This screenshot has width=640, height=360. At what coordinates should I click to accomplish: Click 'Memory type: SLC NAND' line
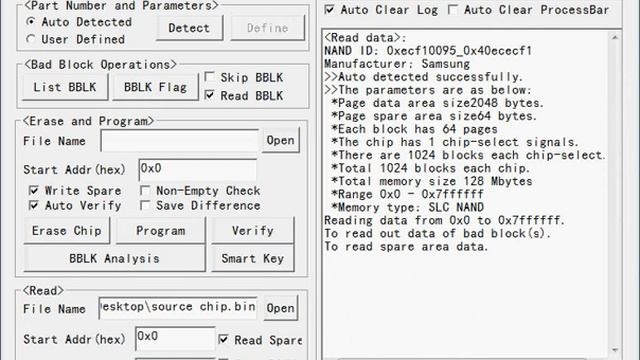pos(407,207)
